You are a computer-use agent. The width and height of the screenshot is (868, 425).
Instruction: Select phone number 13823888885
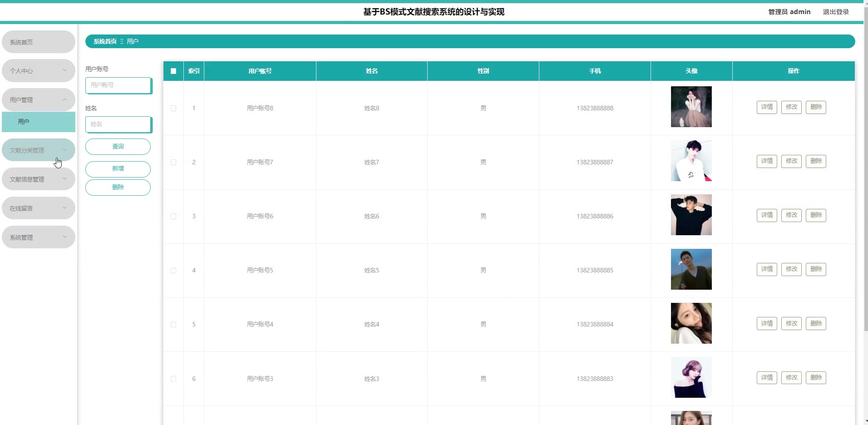(x=595, y=270)
